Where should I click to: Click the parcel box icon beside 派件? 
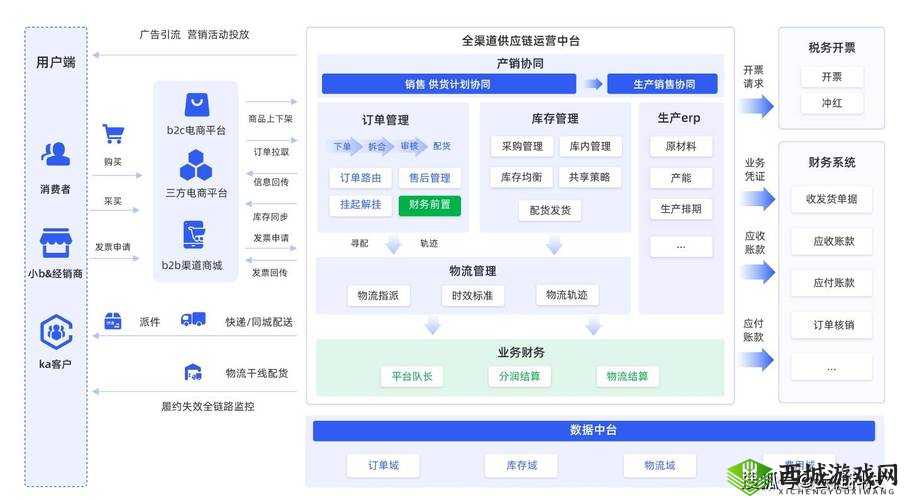pyautogui.click(x=113, y=321)
